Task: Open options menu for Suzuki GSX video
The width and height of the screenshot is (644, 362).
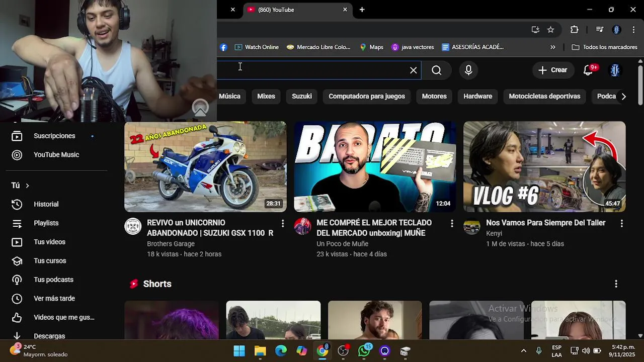Action: point(282,223)
